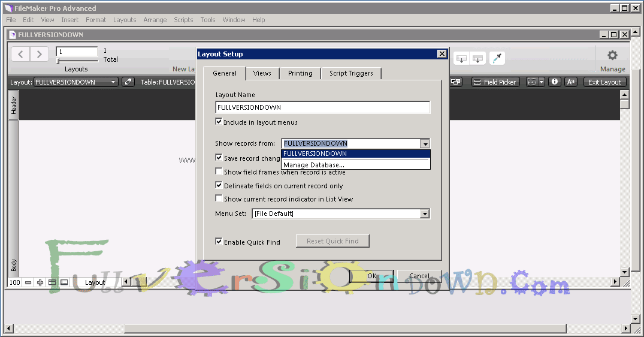Click the Header part label
The image size is (644, 337).
pyautogui.click(x=14, y=105)
